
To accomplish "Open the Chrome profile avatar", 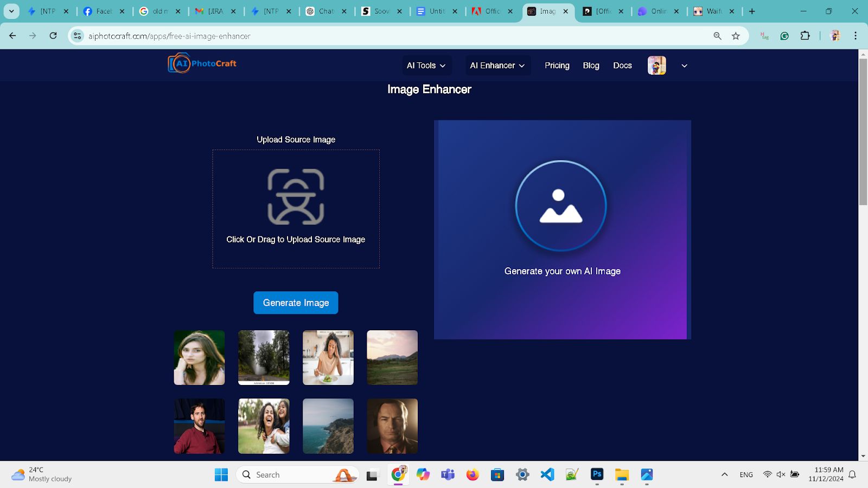I will click(x=835, y=36).
